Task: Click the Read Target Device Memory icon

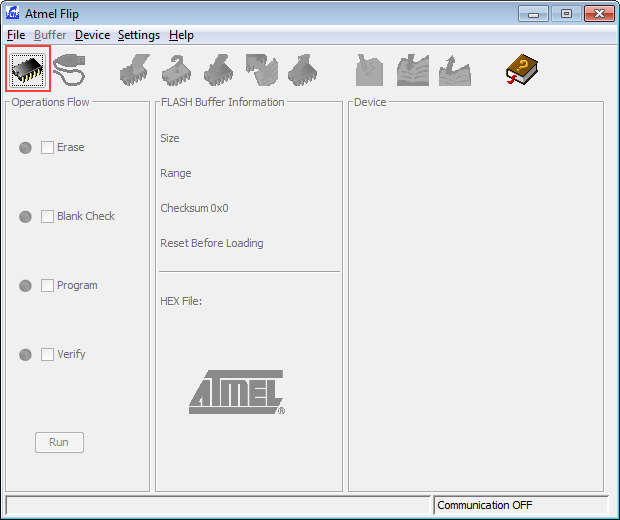Action: point(302,70)
